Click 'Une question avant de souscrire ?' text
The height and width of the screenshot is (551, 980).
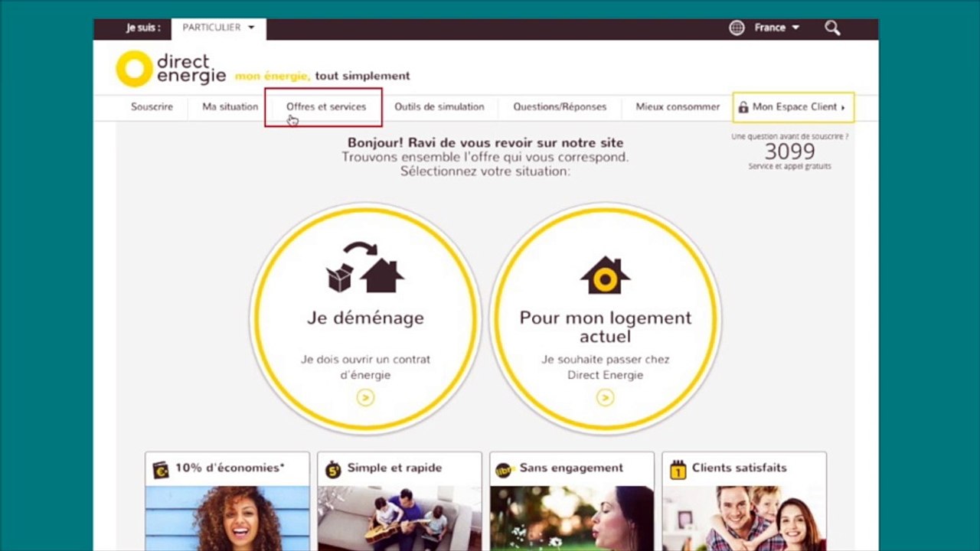(789, 136)
